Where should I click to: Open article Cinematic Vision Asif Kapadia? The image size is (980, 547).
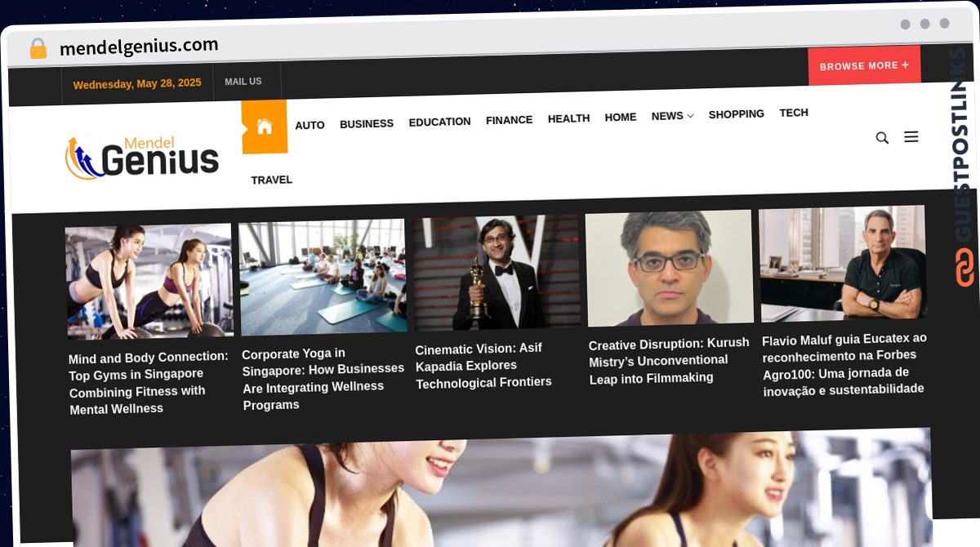[483, 365]
